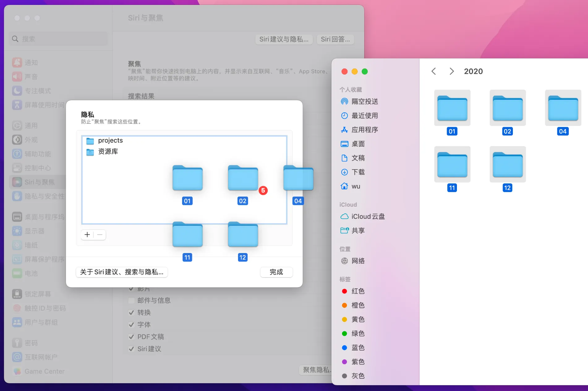Open Siri建议与隐私 panel
The image size is (588, 391).
click(283, 39)
